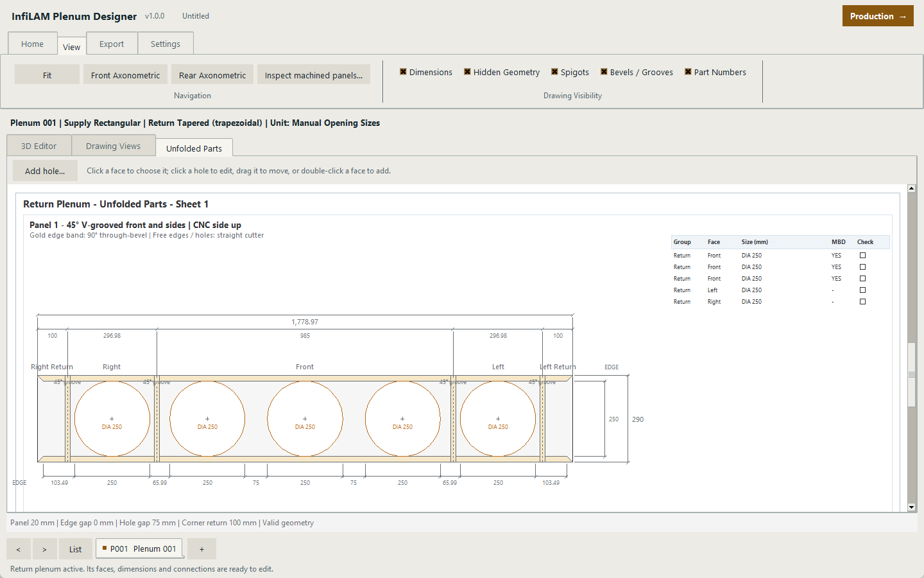Toggle Bevels / Grooves visibility

point(637,72)
